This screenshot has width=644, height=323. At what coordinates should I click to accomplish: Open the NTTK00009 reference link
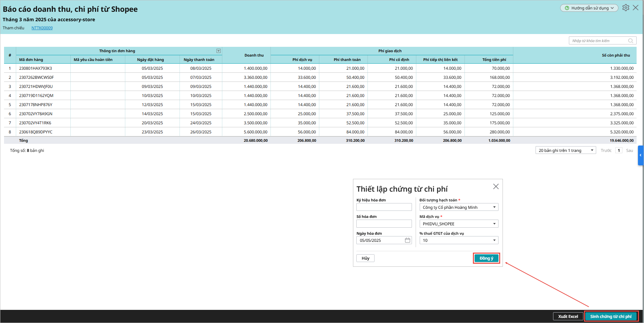pyautogui.click(x=42, y=28)
